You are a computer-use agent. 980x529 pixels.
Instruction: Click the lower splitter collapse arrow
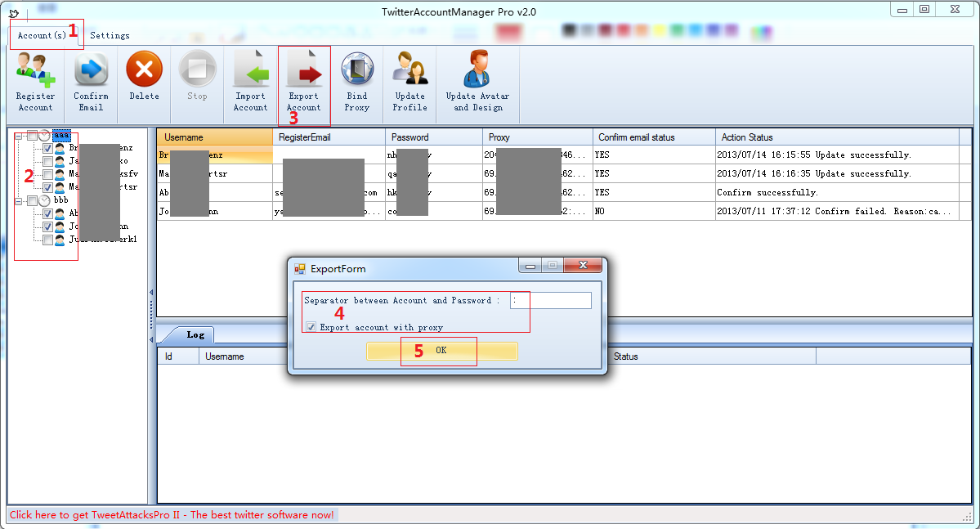click(x=151, y=339)
